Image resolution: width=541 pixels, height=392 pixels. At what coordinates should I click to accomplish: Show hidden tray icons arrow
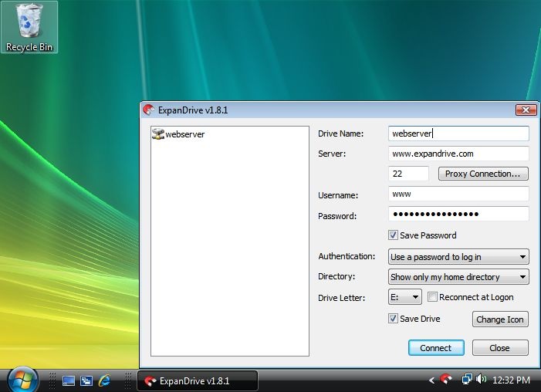tap(431, 380)
